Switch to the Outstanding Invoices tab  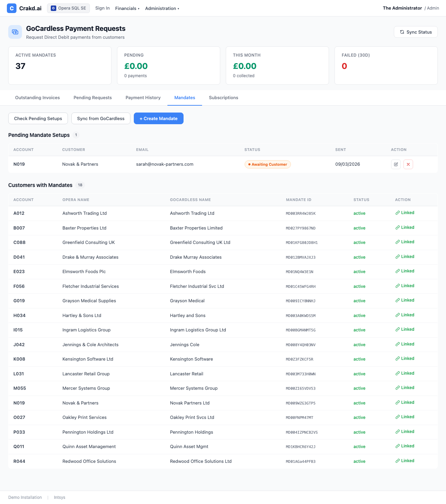(37, 98)
